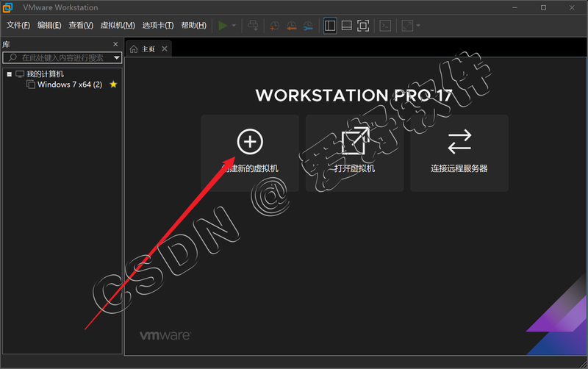Click the take snapshot toolbar icon
588x369 pixels.
click(274, 26)
